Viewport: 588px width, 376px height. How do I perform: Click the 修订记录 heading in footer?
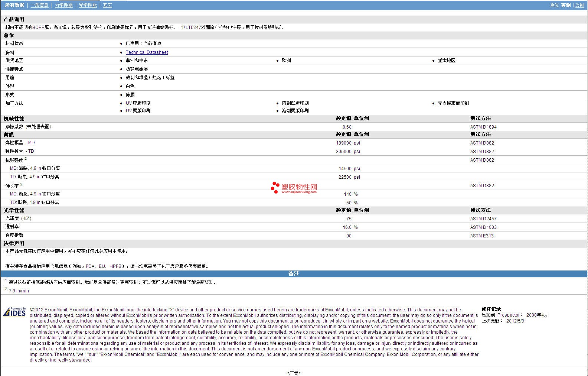(491, 309)
